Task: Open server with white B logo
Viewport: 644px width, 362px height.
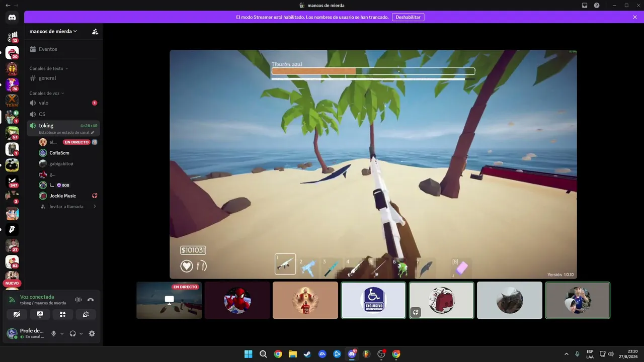Action: [x=12, y=229]
